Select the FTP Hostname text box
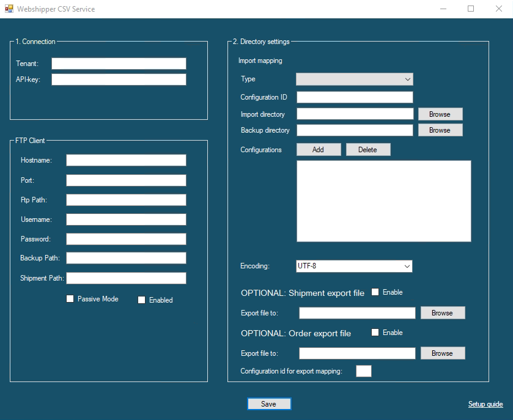This screenshot has height=420, width=513. click(126, 160)
